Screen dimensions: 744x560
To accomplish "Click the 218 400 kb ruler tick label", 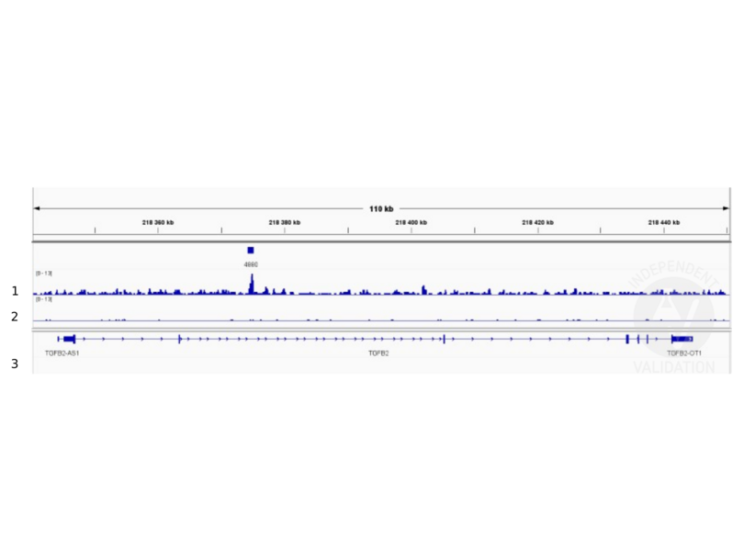I will point(411,222).
